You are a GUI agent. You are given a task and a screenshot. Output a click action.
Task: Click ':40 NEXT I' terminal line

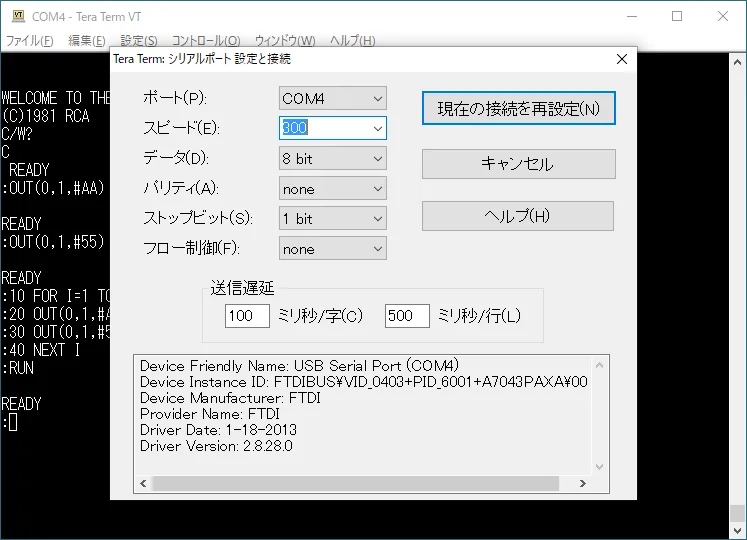click(x=41, y=350)
